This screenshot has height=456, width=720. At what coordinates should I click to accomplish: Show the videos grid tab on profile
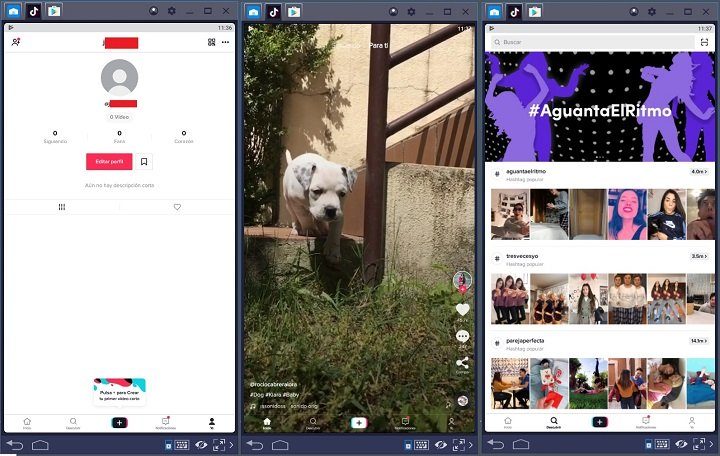pos(62,207)
